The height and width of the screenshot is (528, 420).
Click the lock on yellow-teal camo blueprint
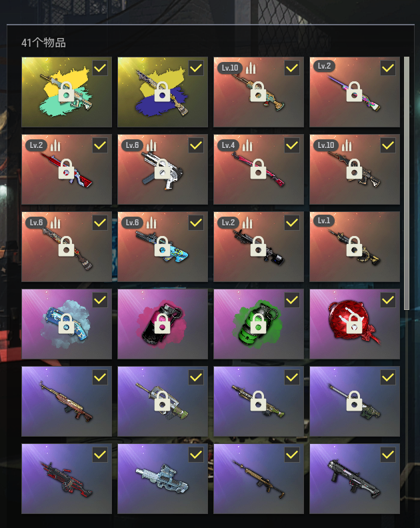[x=67, y=91]
